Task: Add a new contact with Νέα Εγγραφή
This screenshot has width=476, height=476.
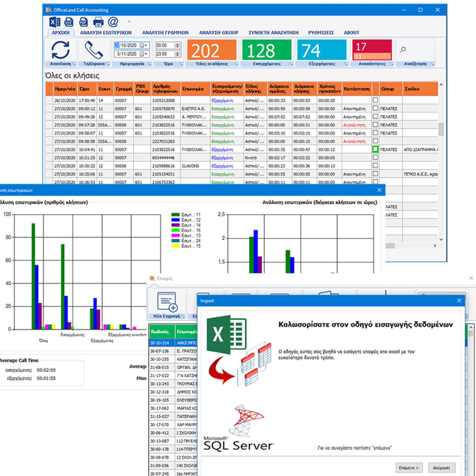Action: [x=167, y=302]
